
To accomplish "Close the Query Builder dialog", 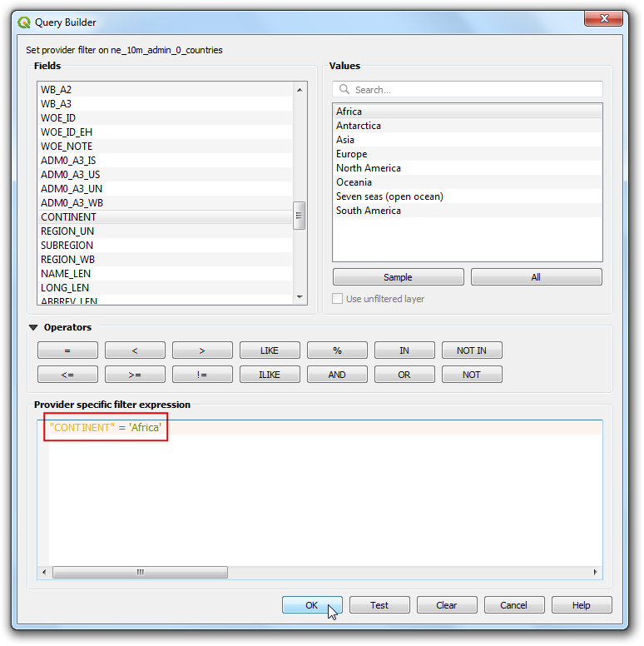I will 604,19.
